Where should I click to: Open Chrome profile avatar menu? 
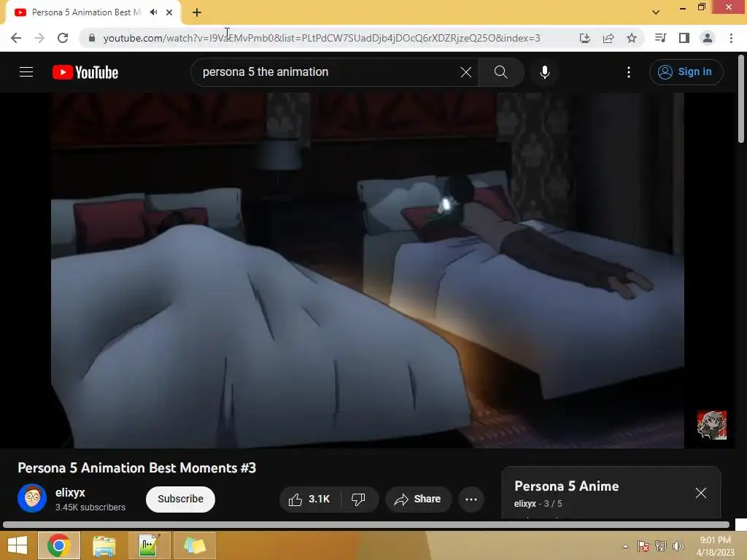(708, 38)
